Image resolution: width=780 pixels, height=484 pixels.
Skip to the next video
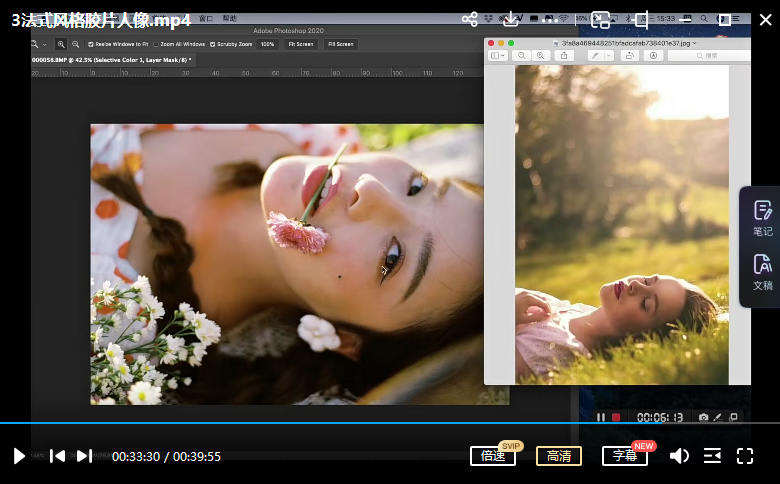pos(85,456)
